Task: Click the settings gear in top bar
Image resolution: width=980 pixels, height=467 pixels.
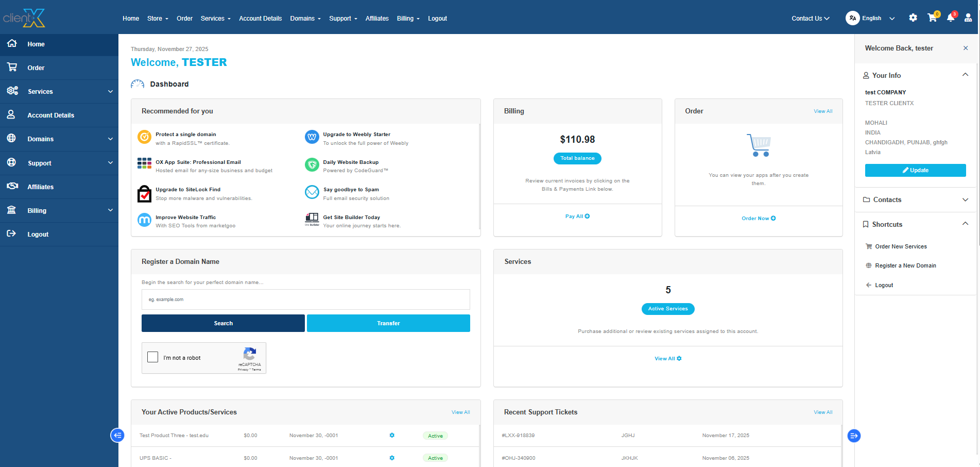Action: pyautogui.click(x=913, y=18)
